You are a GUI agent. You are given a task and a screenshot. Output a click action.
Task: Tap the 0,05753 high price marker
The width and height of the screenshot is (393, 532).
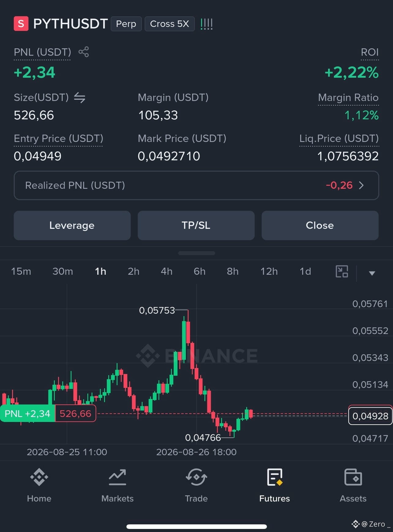tap(157, 311)
